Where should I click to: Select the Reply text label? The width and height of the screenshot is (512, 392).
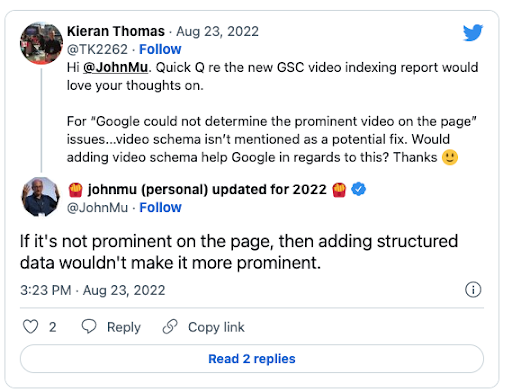tap(124, 327)
